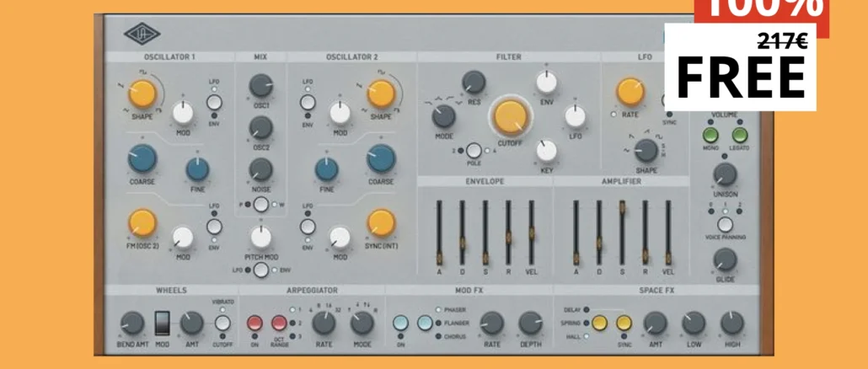Turn the arpeggiator MODE knob
The height and width of the screenshot is (369, 868).
(362, 323)
